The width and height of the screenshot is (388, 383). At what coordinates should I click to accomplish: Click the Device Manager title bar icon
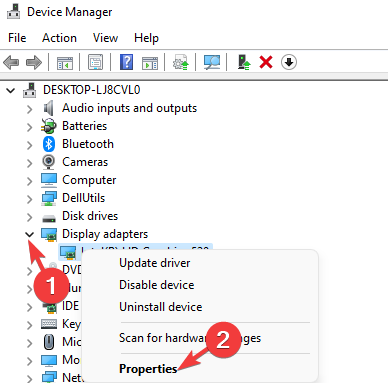14,11
